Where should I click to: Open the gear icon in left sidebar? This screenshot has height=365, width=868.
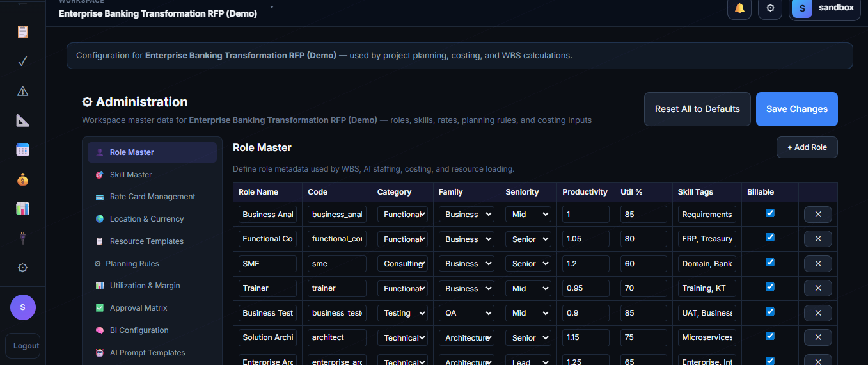22,268
